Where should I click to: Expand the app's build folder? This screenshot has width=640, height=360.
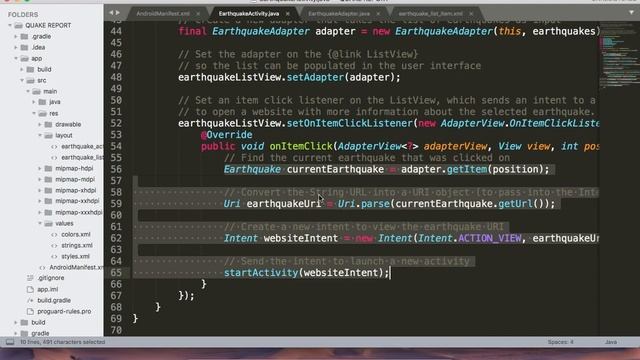(x=22, y=69)
